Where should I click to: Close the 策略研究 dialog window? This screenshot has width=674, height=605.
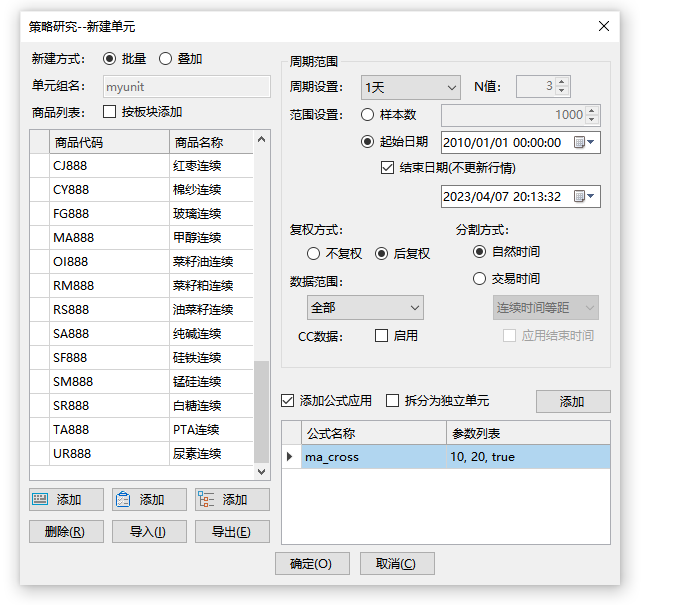(x=603, y=26)
